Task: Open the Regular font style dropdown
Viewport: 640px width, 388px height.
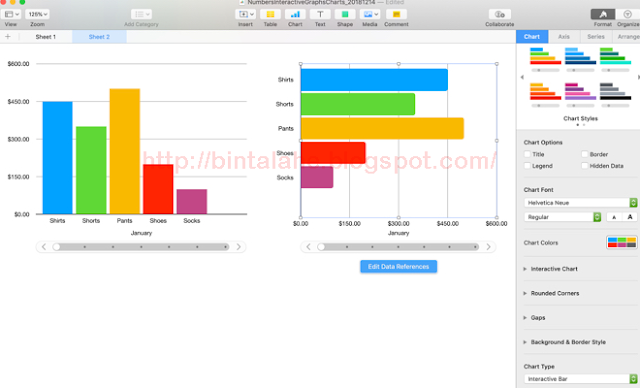Action: [x=562, y=217]
